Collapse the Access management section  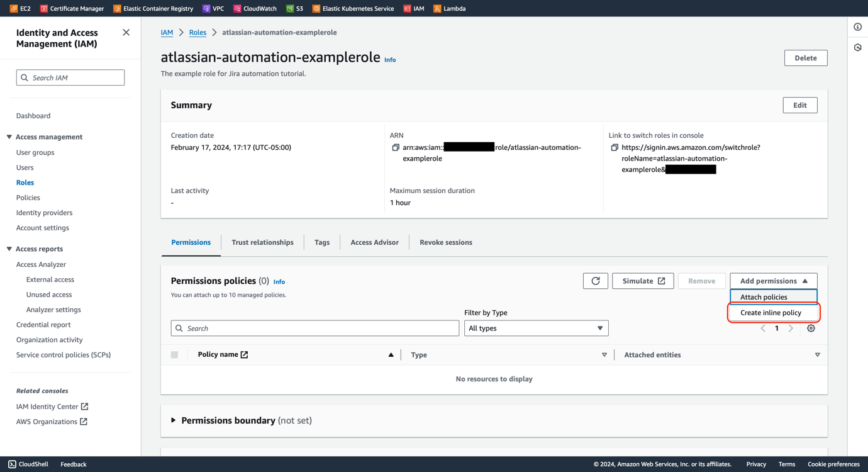click(x=9, y=137)
